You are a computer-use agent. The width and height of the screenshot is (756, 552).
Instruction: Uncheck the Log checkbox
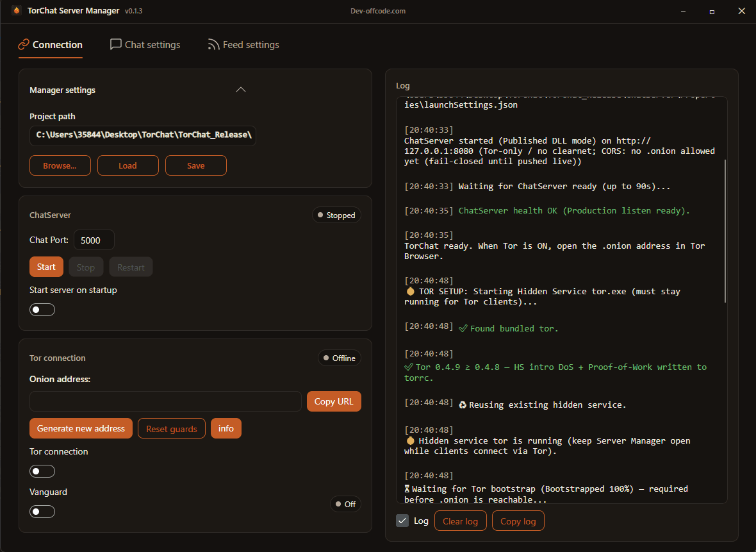point(402,521)
